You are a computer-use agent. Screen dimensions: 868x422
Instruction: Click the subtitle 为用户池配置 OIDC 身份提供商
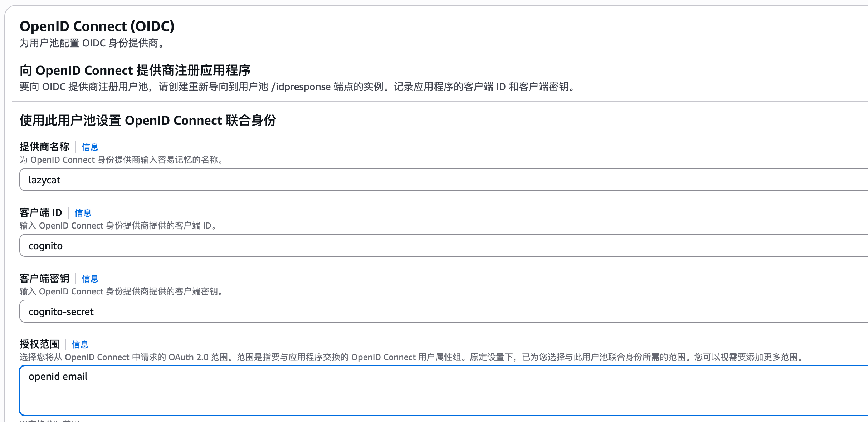92,43
